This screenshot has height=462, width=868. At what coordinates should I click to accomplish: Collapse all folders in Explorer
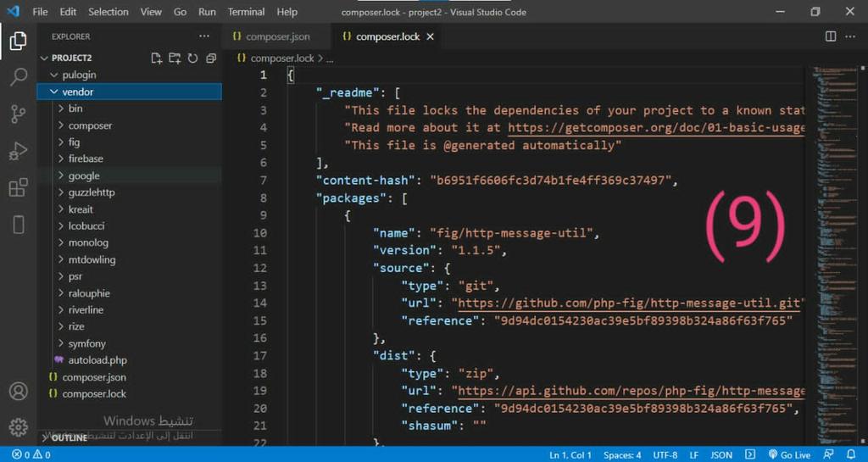click(211, 58)
